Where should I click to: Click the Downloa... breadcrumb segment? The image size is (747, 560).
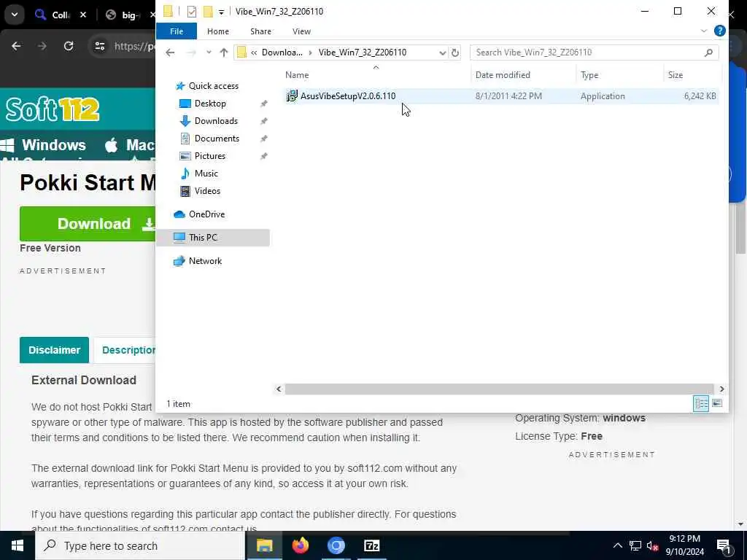[282, 52]
